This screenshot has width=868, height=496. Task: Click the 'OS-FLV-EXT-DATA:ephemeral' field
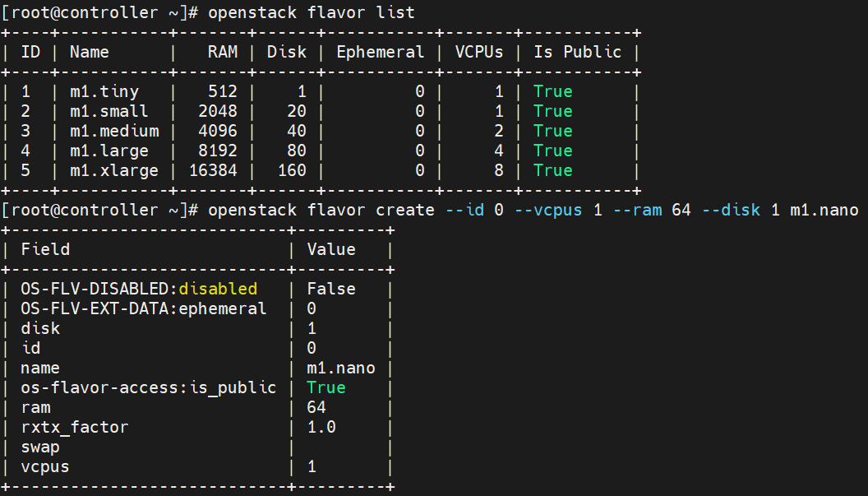tap(144, 308)
